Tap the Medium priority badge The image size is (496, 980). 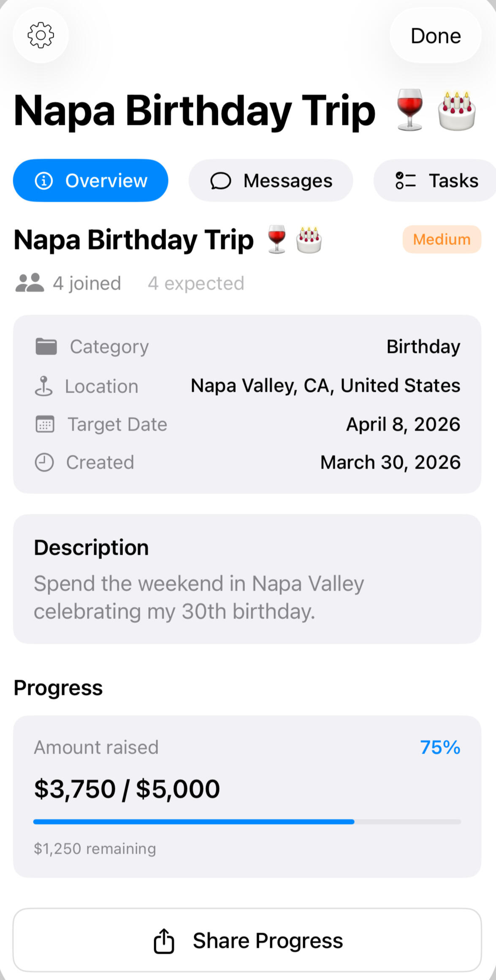point(442,239)
